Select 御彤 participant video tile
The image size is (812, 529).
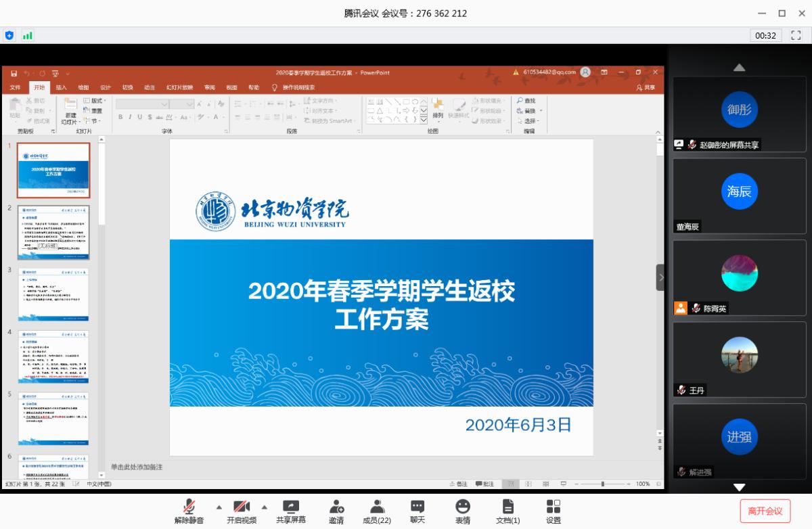point(739,110)
